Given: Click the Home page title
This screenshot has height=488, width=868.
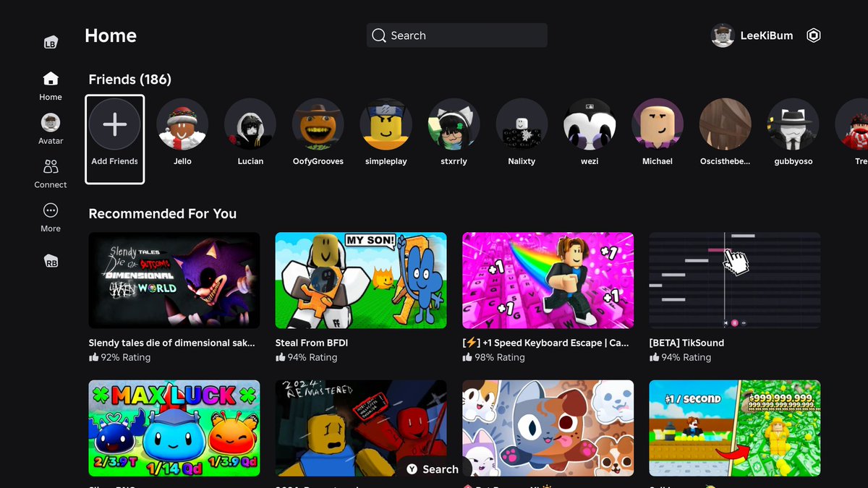Looking at the screenshot, I should 111,35.
